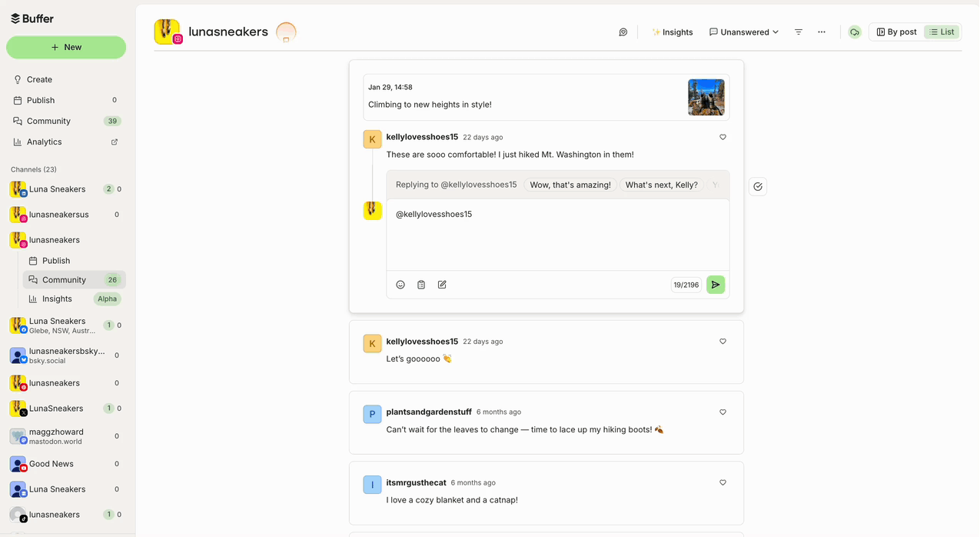Select the Luna Sneakers LinkedIn channel with 2 unread
The height and width of the screenshot is (537, 980).
(x=66, y=189)
